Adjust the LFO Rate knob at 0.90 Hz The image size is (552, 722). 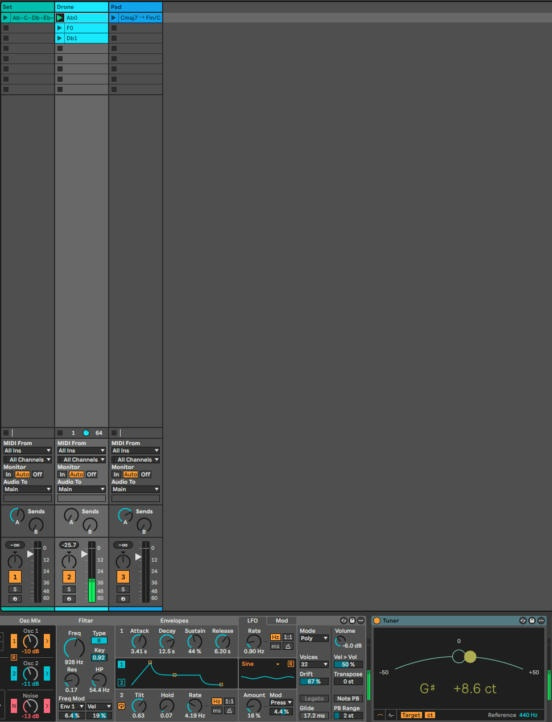254,641
